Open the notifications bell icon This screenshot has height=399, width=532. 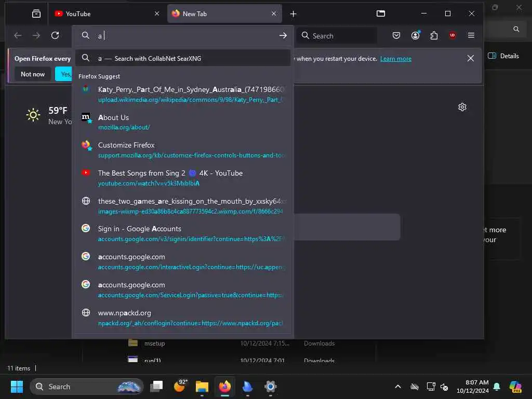tap(497, 387)
